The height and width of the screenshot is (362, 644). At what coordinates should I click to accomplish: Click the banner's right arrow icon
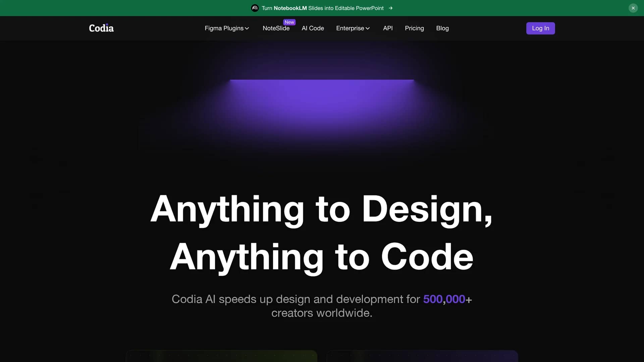point(390,8)
